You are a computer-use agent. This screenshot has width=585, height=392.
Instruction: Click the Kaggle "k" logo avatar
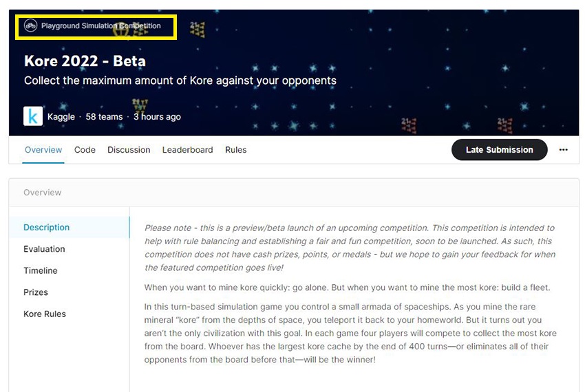[33, 116]
